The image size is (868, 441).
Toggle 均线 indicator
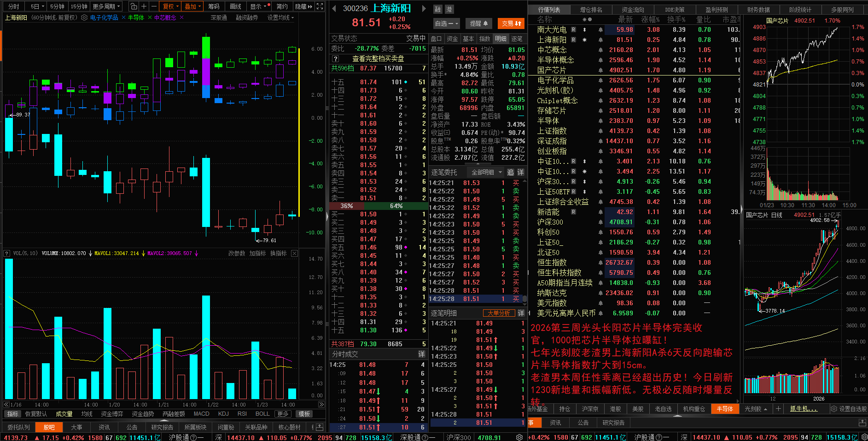click(x=87, y=414)
